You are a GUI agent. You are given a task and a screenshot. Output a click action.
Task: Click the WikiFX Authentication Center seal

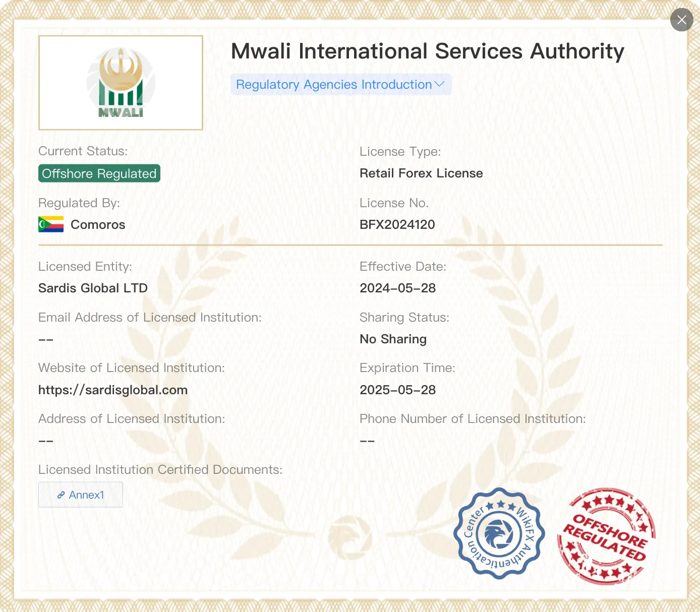pyautogui.click(x=499, y=533)
